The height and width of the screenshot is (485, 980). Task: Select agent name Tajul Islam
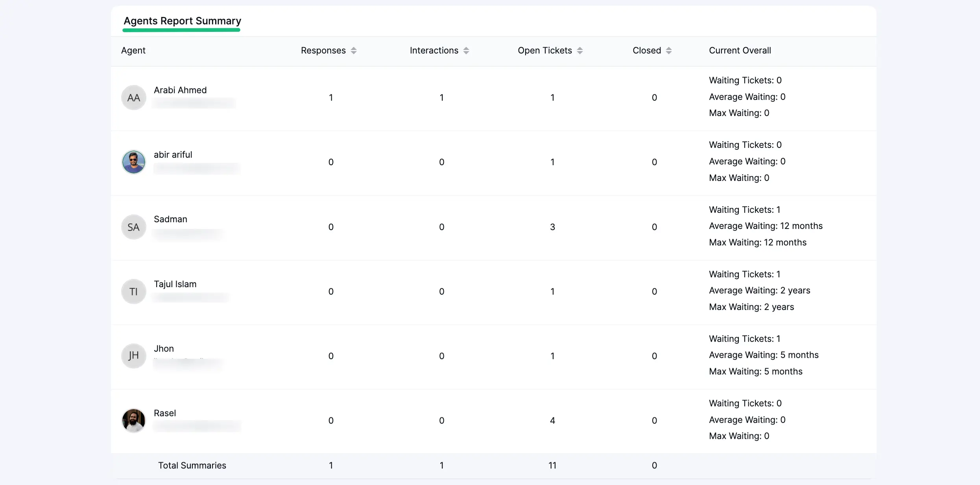[x=175, y=284]
